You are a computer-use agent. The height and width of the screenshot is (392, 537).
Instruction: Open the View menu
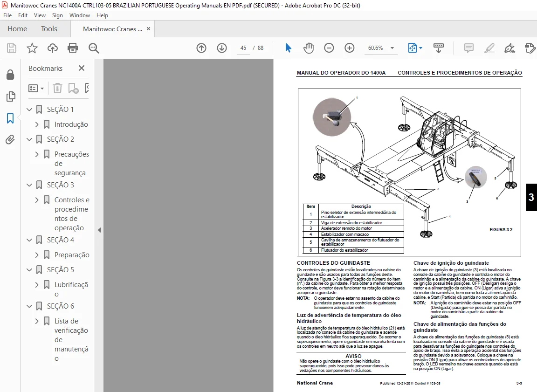point(40,15)
